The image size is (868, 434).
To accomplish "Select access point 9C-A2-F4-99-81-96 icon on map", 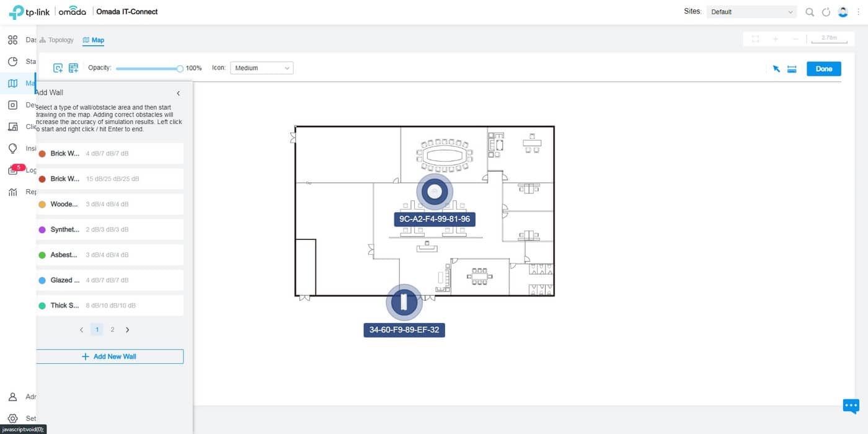I will [435, 192].
